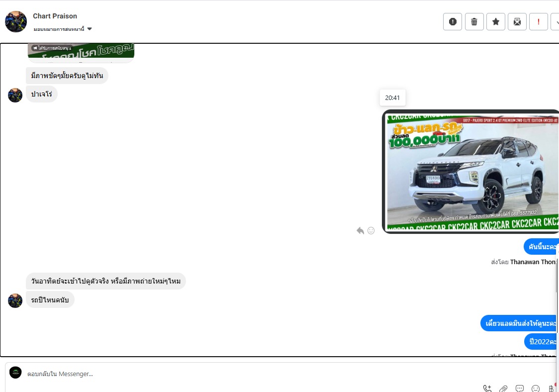Select message 'มีภาพชัดๆมั้ยครับดูไม่ทัน'
This screenshot has width=559, height=392.
coord(67,76)
